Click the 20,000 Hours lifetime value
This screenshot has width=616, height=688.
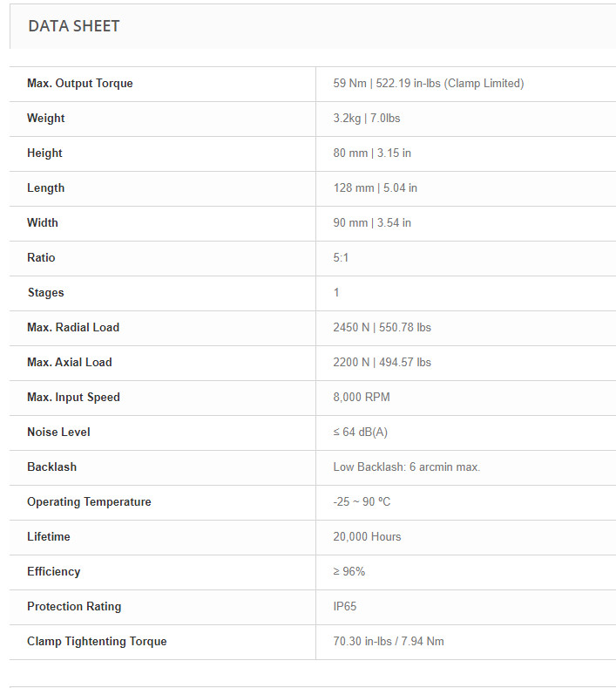(367, 536)
